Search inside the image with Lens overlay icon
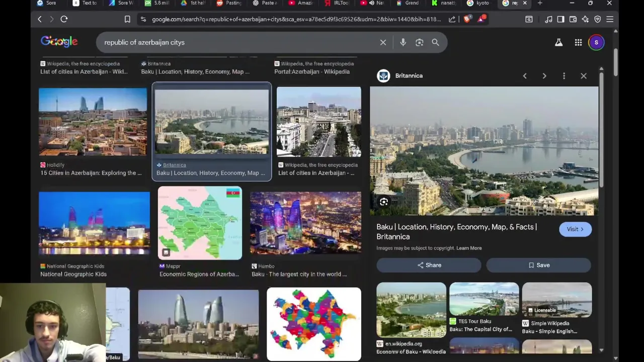 click(384, 202)
